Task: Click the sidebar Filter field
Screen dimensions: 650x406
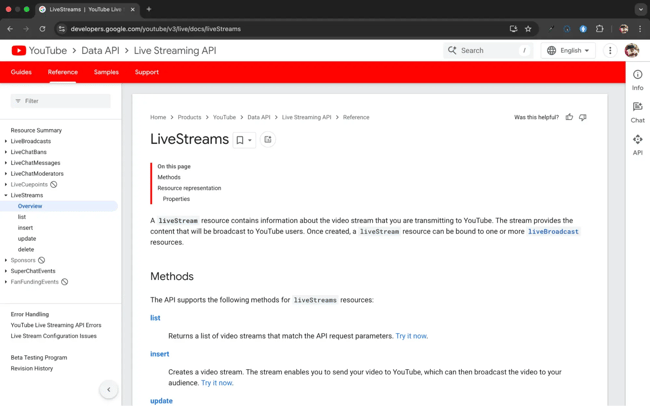Action: 62,101
